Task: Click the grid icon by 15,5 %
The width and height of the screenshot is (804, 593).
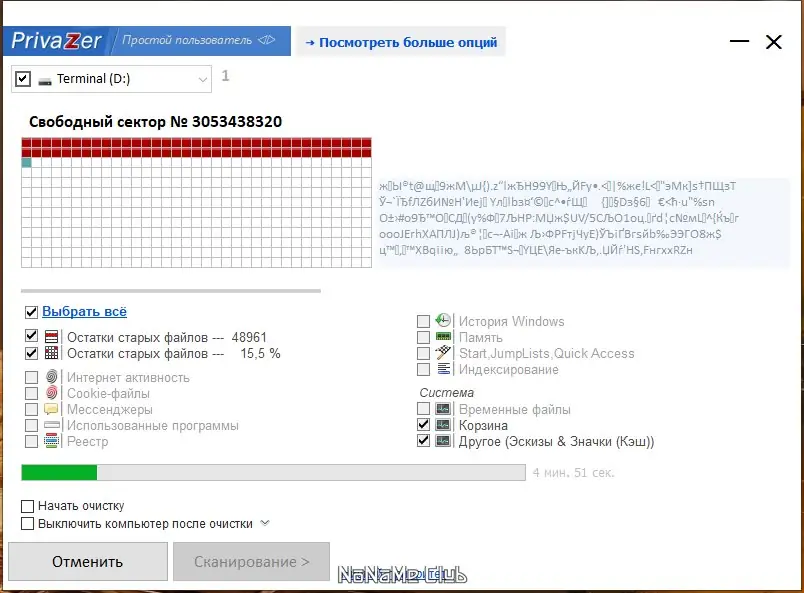Action: [x=51, y=353]
